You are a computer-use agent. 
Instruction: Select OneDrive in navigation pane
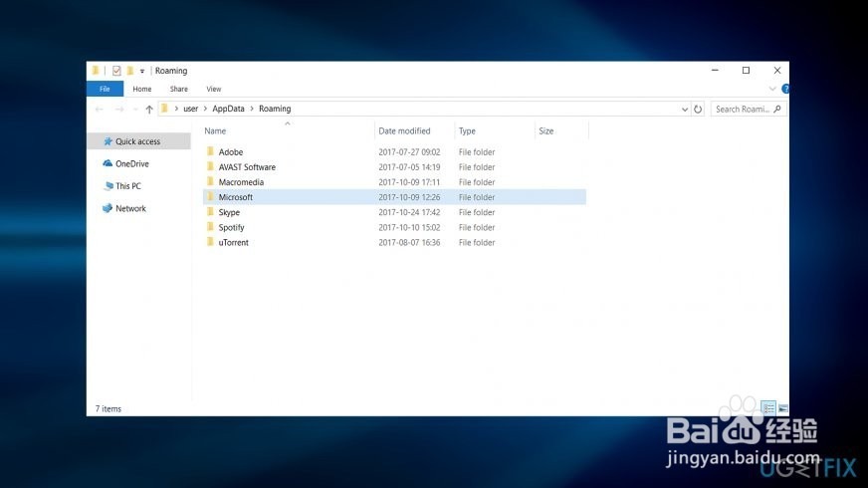pyautogui.click(x=131, y=163)
